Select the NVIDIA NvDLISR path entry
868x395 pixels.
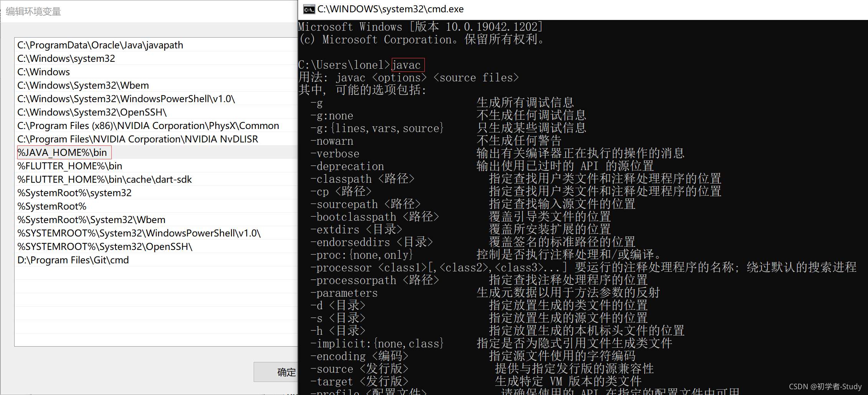coord(137,139)
